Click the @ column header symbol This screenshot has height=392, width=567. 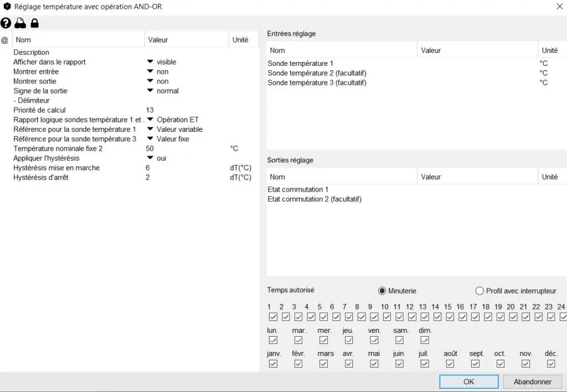(x=5, y=40)
